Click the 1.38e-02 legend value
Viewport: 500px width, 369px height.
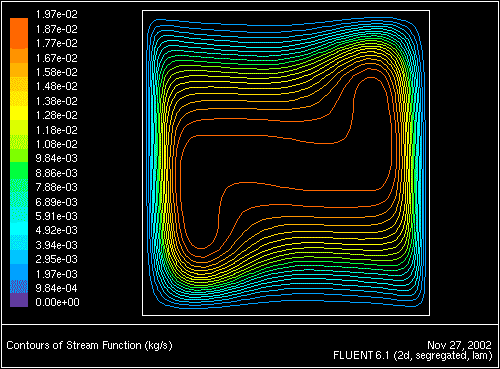pos(57,101)
